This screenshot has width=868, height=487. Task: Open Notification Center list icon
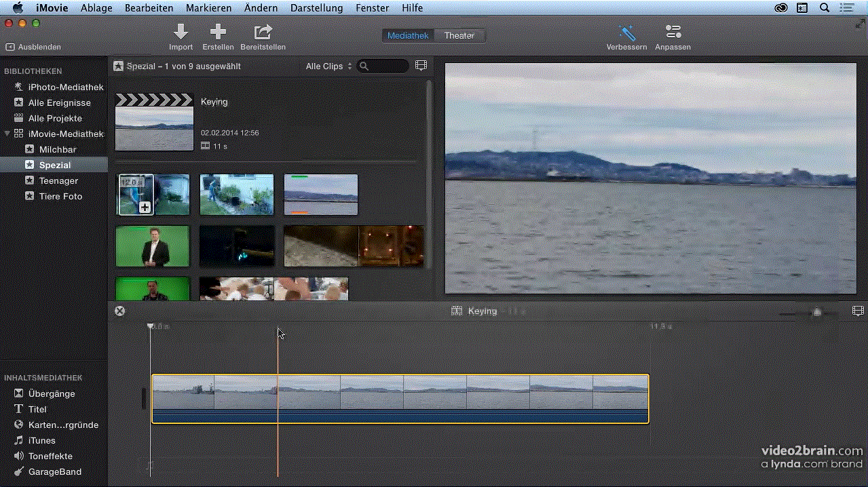click(846, 8)
